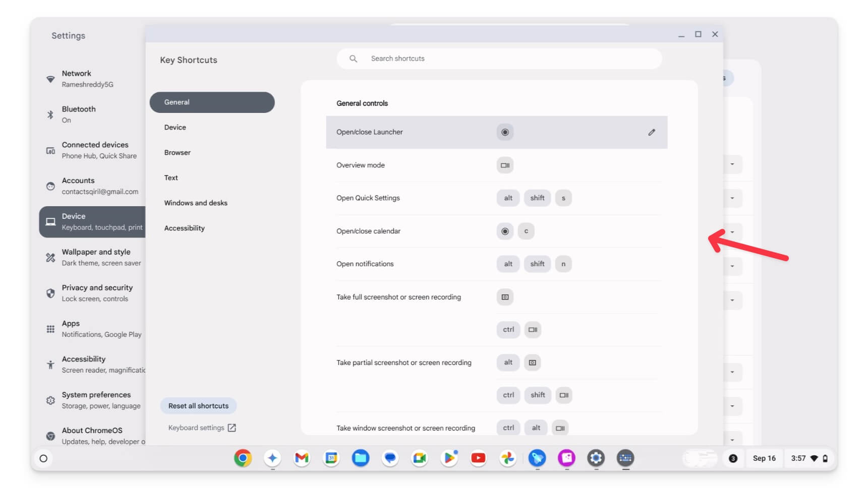
Task: Open the Files app on the shelf
Action: [360, 458]
